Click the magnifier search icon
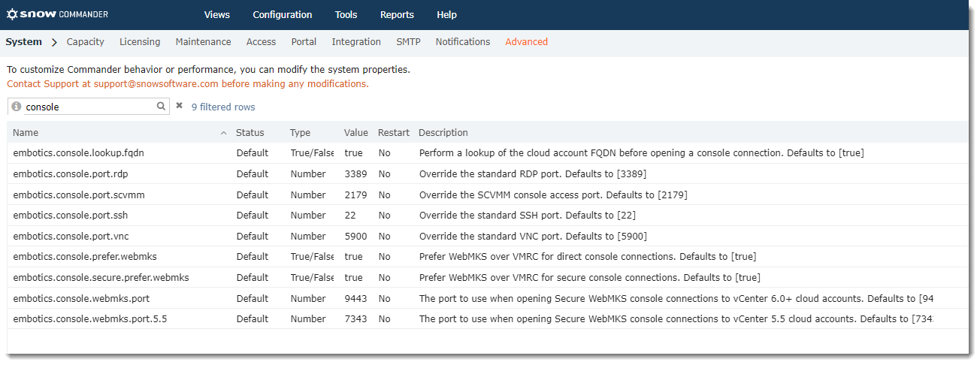Image resolution: width=980 pixels, height=365 pixels. (161, 107)
